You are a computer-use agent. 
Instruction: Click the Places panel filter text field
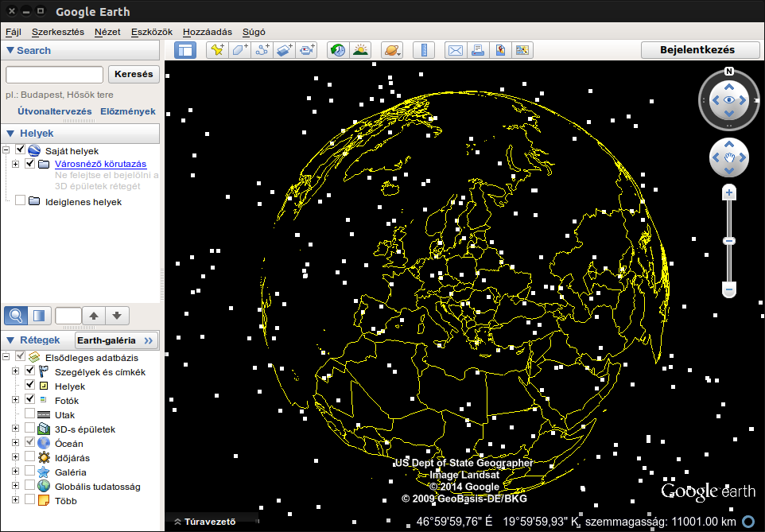(x=68, y=316)
